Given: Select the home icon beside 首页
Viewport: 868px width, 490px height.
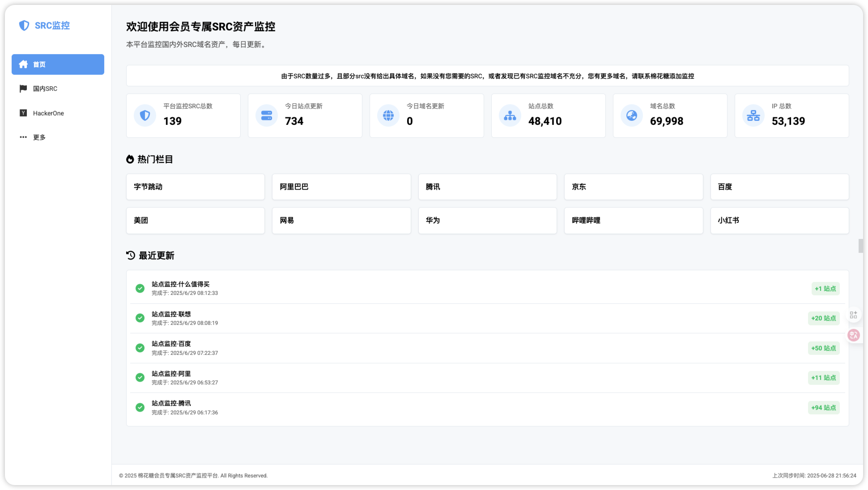Looking at the screenshot, I should 23,64.
